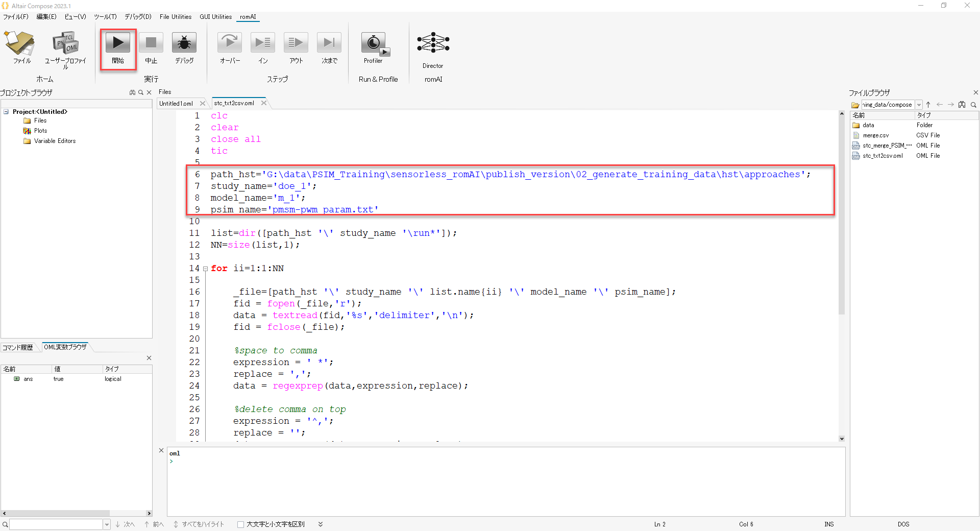This screenshot has width=980, height=531.
Task: Click the search icon in Project Browser header
Action: pos(141,92)
